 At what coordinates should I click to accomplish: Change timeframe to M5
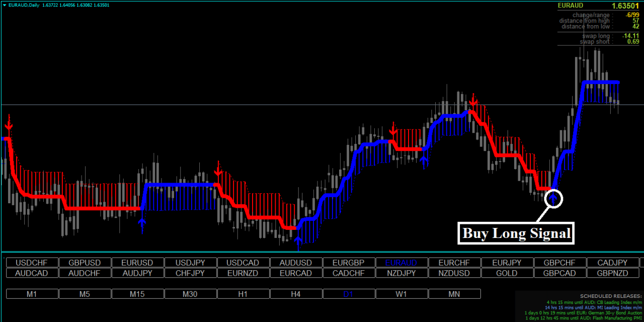tap(85, 294)
